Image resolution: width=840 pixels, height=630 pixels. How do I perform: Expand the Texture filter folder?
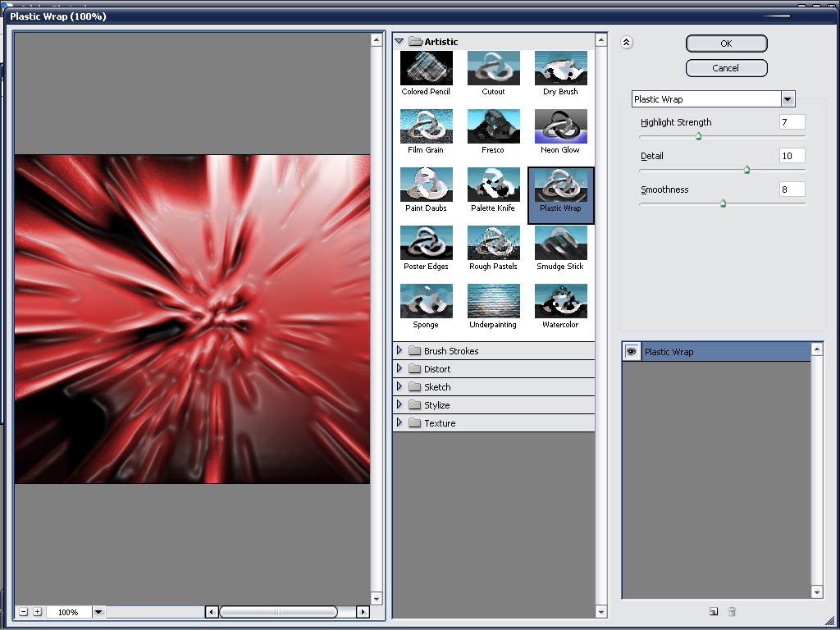(399, 422)
